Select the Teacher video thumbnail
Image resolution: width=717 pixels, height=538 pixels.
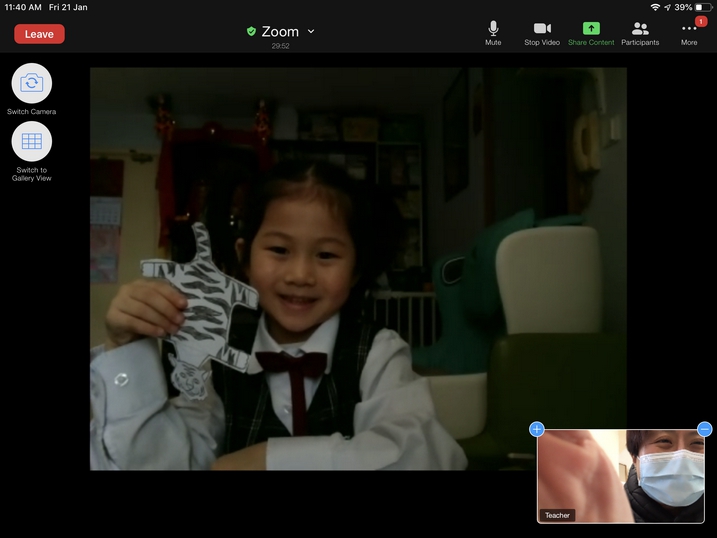pos(620,475)
